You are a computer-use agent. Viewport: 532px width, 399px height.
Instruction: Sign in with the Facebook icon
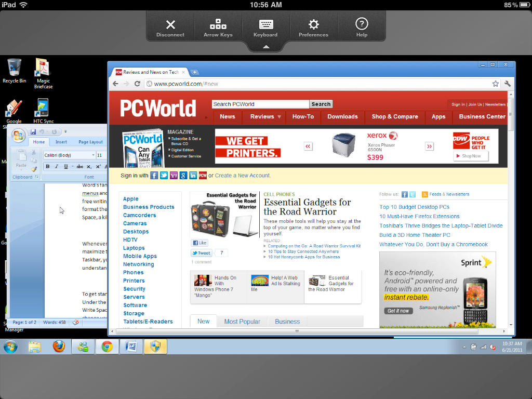click(x=154, y=176)
